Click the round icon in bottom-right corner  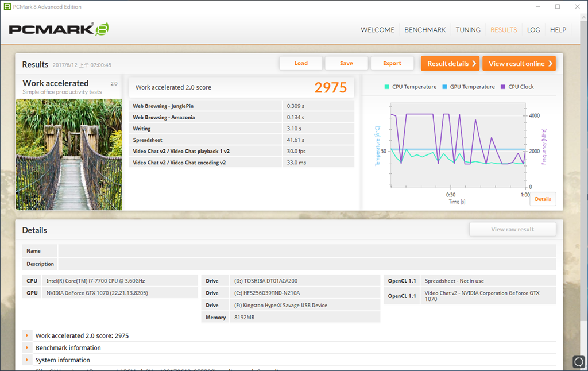(578, 362)
